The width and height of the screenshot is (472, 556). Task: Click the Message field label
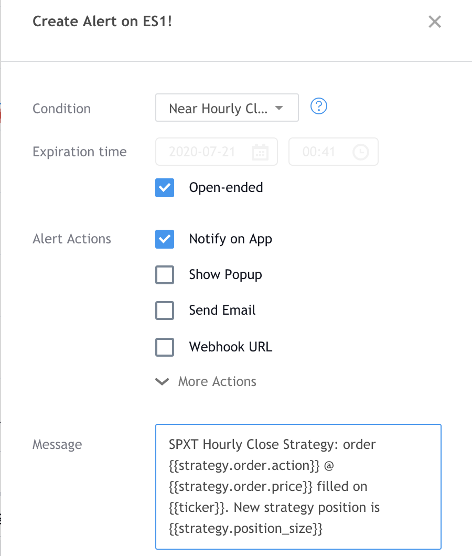57,444
